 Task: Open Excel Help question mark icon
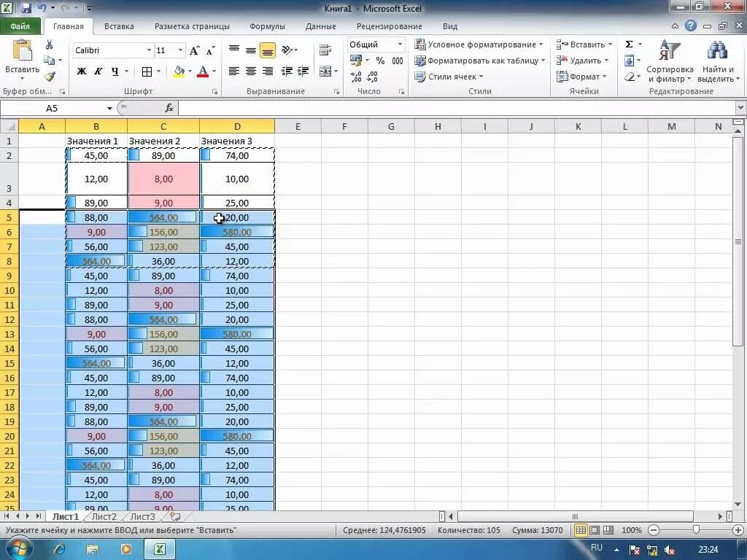[x=691, y=26]
